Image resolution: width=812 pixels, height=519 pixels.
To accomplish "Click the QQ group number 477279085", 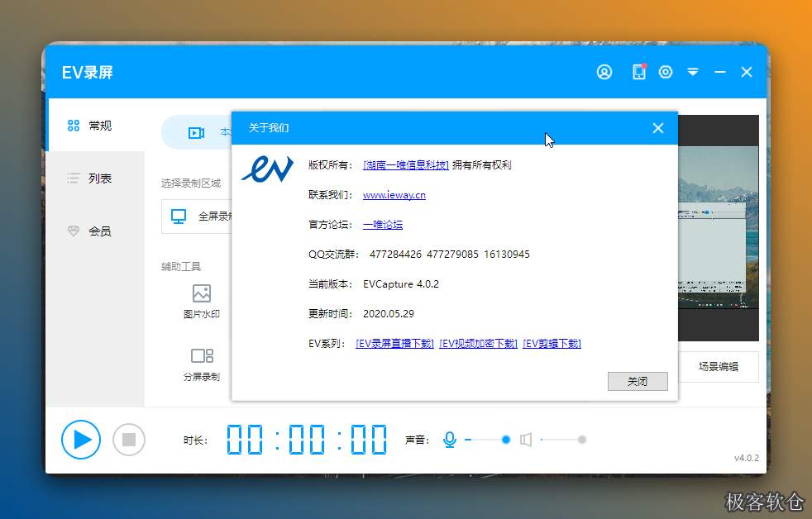I will pos(452,254).
